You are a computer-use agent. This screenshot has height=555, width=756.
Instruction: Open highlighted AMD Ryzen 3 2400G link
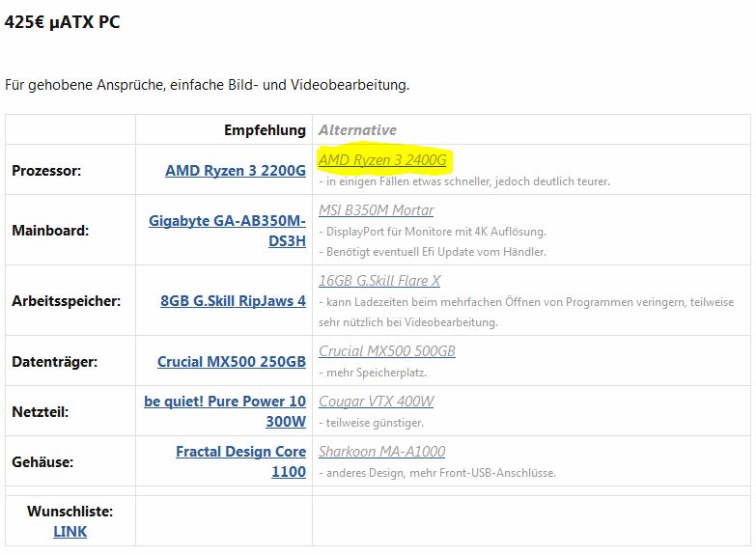pyautogui.click(x=382, y=160)
